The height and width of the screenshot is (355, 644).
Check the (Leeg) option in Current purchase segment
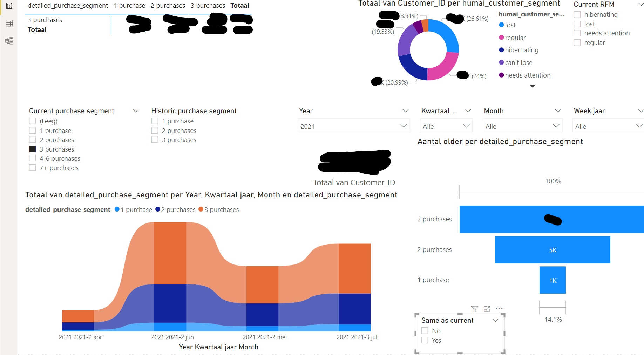(x=33, y=121)
